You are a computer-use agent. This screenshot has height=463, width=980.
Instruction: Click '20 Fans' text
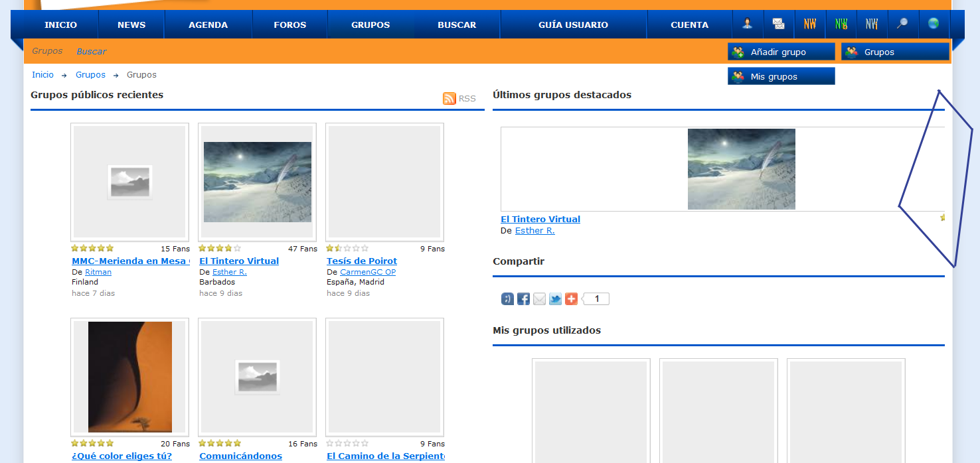tap(175, 444)
